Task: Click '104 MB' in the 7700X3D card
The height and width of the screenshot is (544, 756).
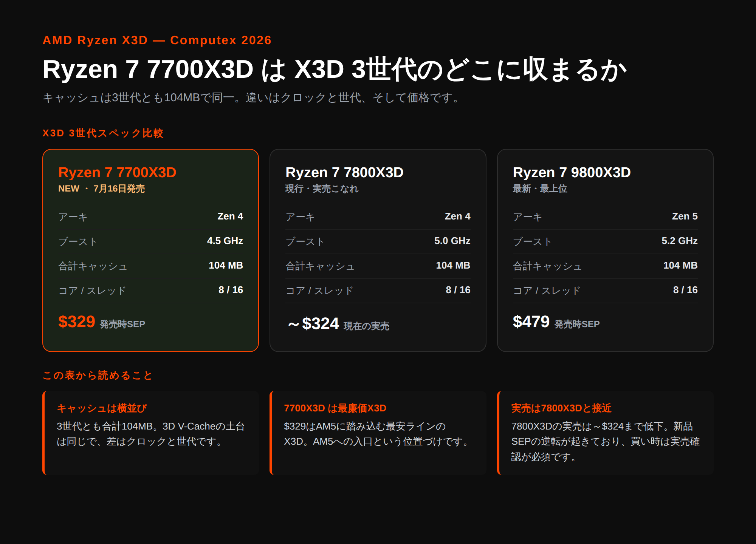Action: point(226,265)
